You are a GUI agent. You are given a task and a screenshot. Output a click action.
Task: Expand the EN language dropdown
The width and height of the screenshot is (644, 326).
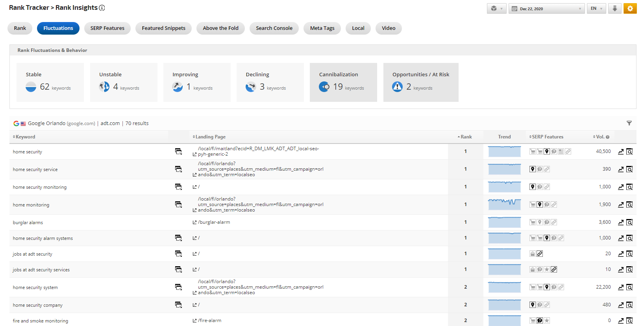coord(596,9)
